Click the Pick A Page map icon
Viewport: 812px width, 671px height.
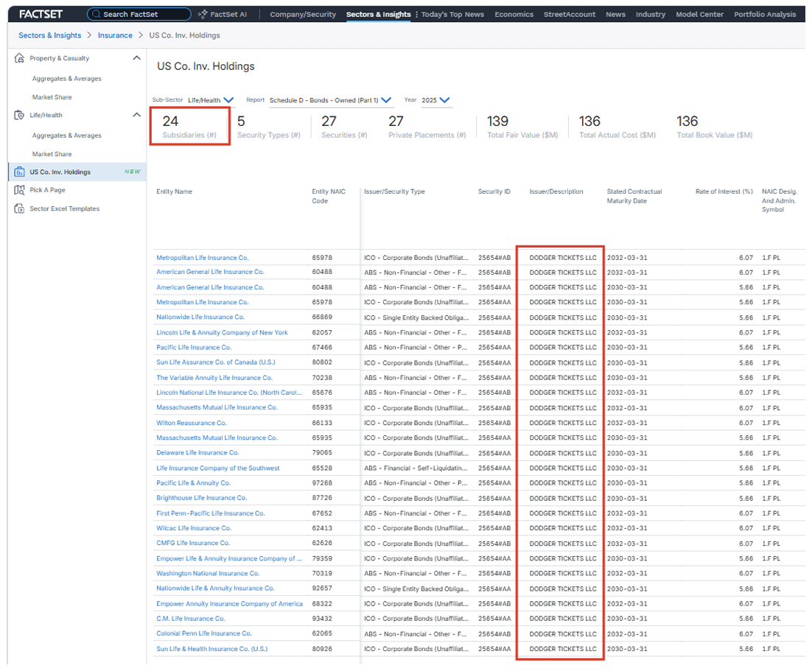click(19, 190)
